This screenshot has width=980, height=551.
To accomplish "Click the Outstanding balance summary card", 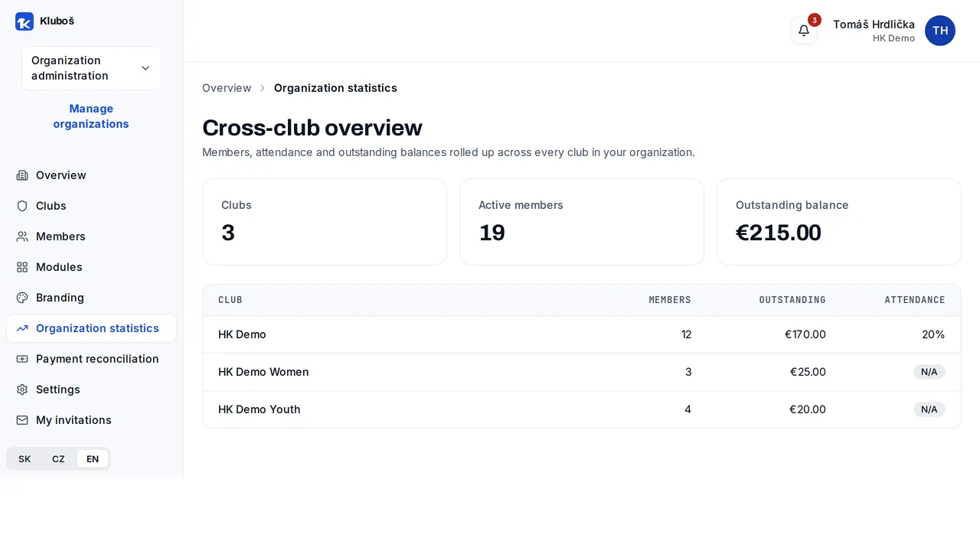I will 839,222.
